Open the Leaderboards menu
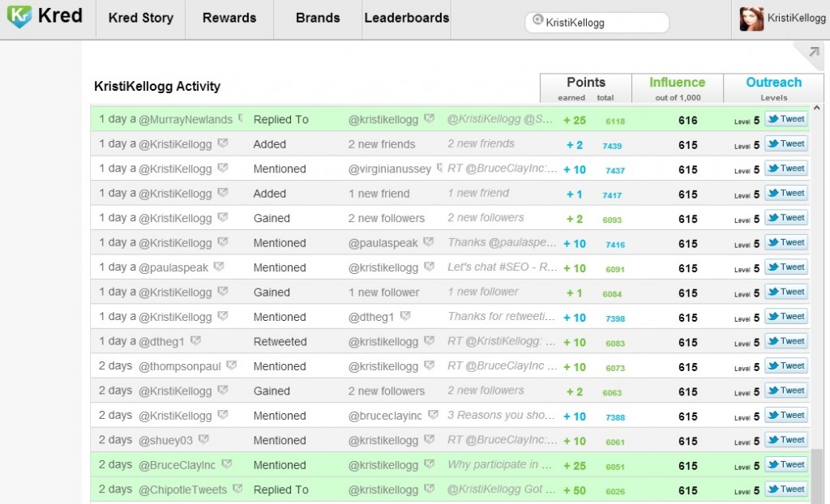Screen dimensions: 830x504 (x=407, y=18)
